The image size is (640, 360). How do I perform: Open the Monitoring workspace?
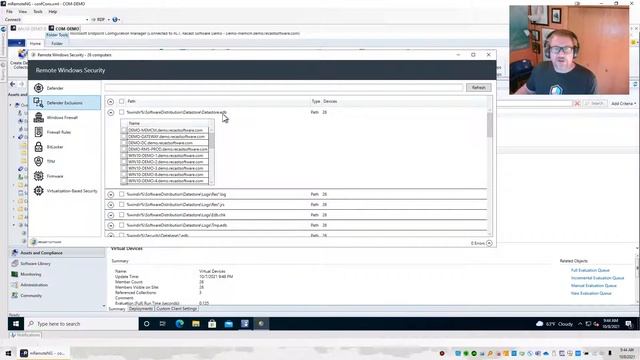pos(31,274)
